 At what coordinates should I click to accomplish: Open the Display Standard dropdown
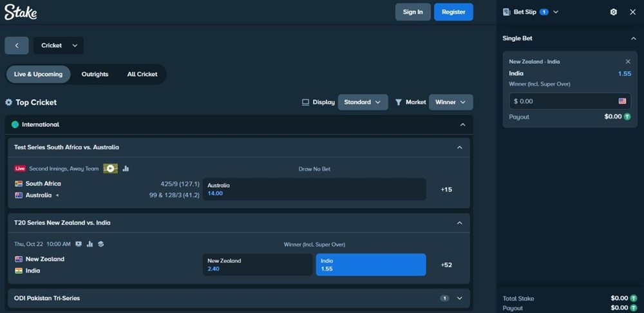(363, 102)
